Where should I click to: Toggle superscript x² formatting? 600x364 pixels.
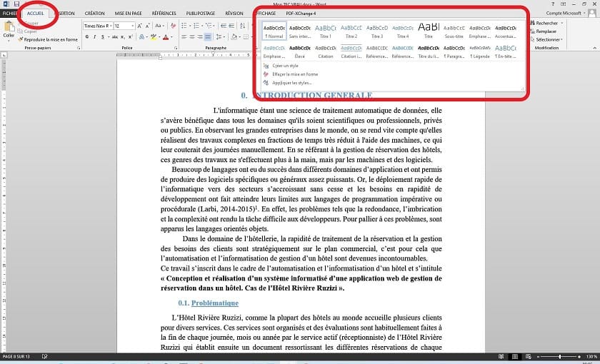click(x=131, y=36)
